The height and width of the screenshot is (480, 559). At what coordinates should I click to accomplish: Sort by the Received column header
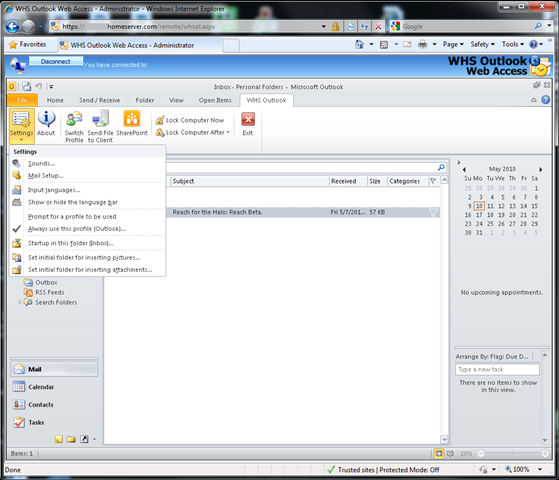pyautogui.click(x=348, y=181)
